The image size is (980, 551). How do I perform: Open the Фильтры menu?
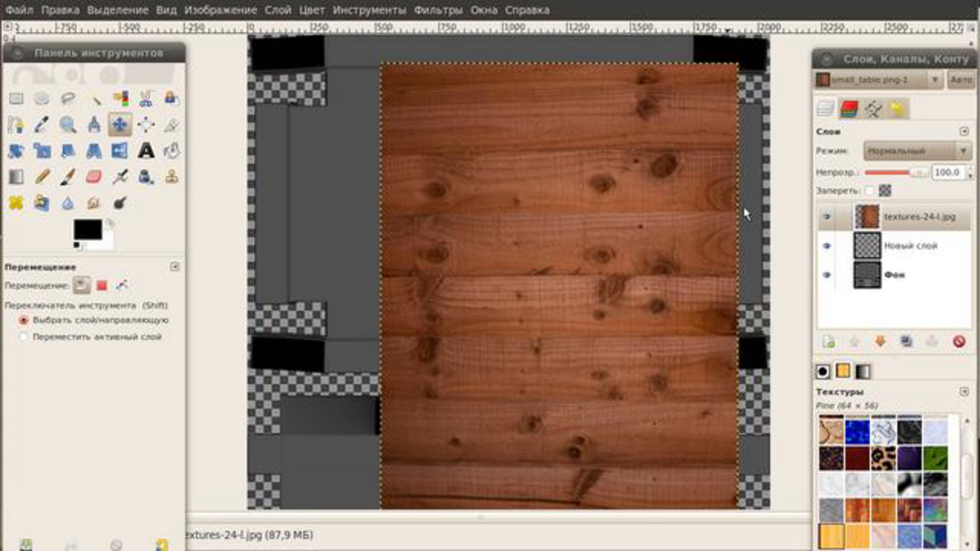(438, 10)
